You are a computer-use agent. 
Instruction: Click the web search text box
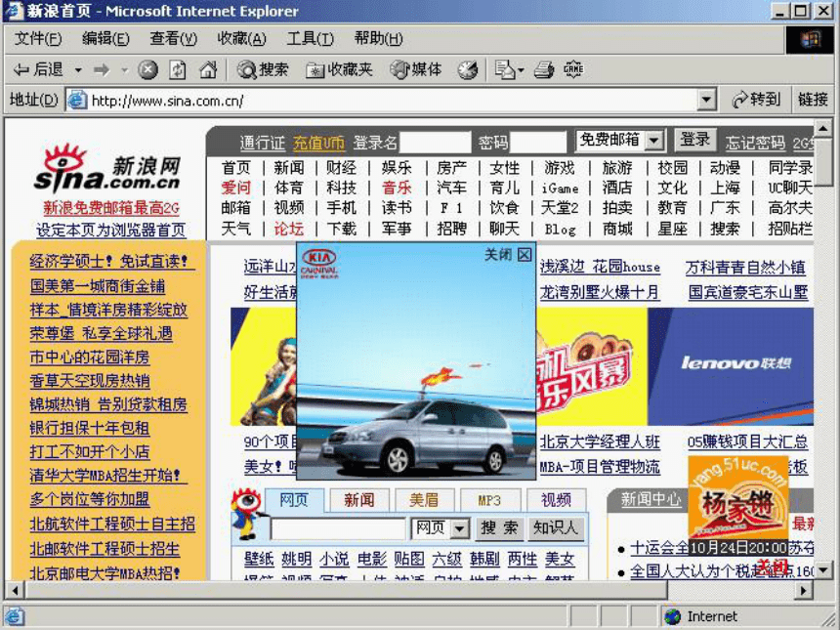click(x=339, y=529)
